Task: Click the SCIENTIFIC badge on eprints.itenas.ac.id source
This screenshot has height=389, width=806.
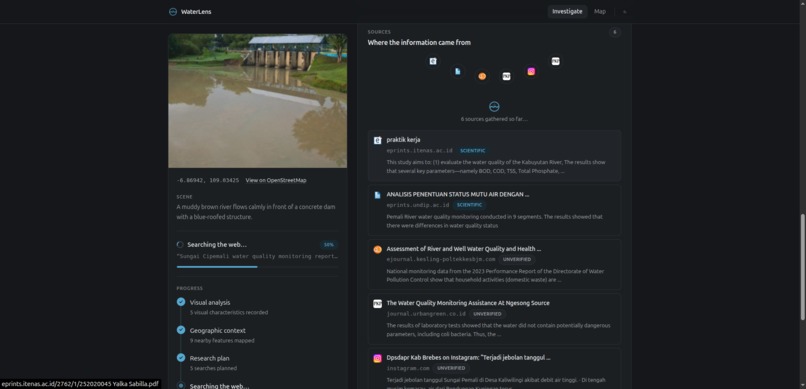Action: point(472,151)
